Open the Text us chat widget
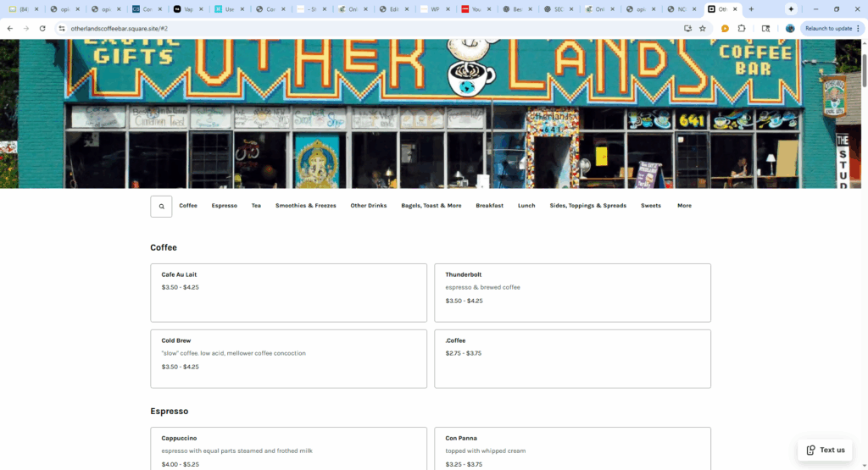 (x=825, y=450)
